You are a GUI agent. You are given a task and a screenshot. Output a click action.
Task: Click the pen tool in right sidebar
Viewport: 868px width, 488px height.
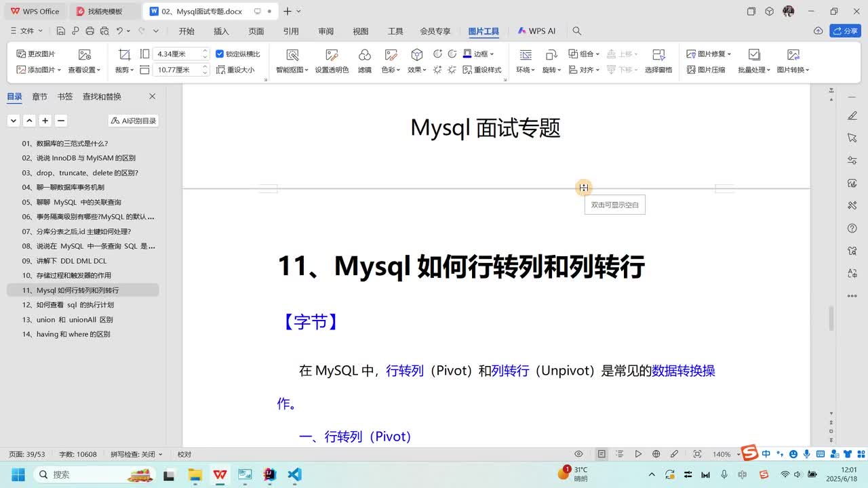click(x=852, y=116)
